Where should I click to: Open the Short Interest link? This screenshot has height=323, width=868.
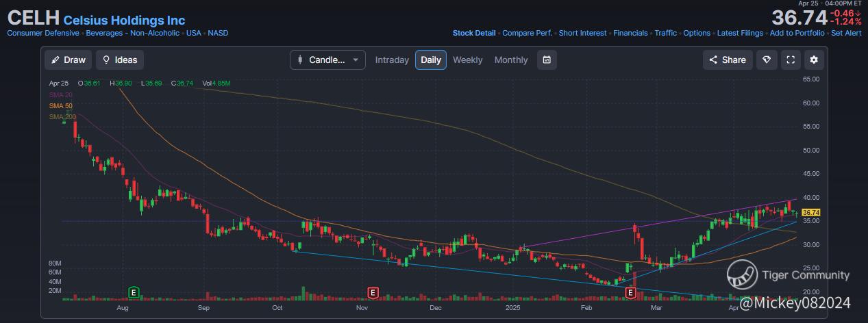(x=583, y=33)
